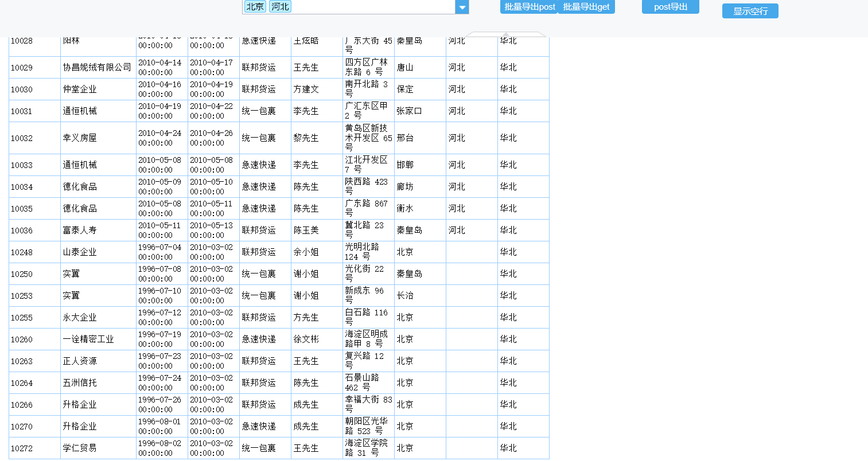868x461 pixels.
Task: Select address 黄岛区新技术开发区 65 号
Action: tap(368, 138)
